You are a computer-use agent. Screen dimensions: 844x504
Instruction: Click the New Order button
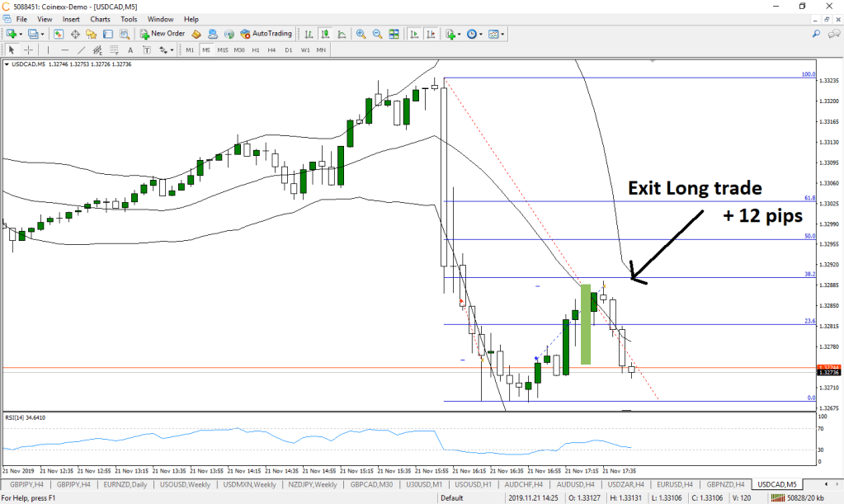(162, 34)
